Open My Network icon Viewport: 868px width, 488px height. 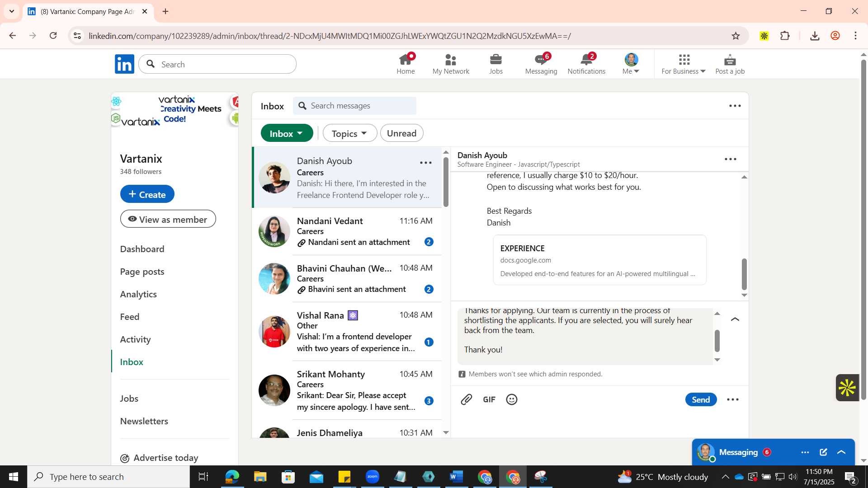(x=451, y=64)
